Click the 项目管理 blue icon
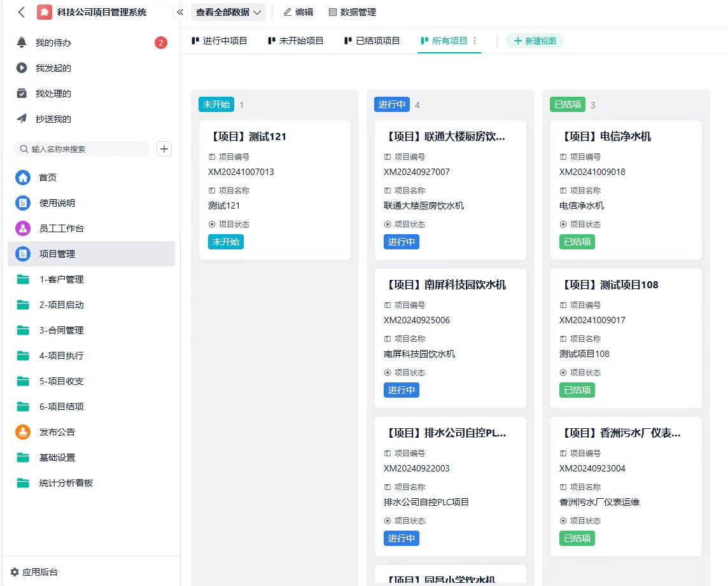Viewport: 728px width, 586px height. coord(23,254)
